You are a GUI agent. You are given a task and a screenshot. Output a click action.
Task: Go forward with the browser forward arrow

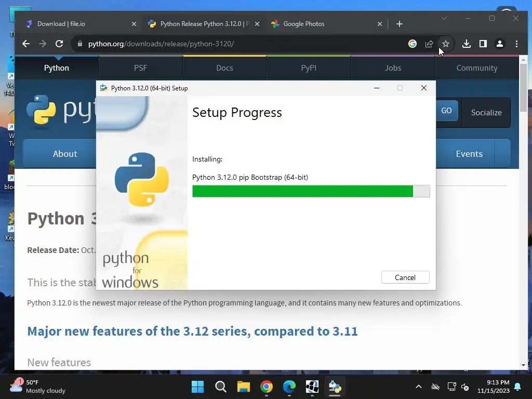[43, 44]
